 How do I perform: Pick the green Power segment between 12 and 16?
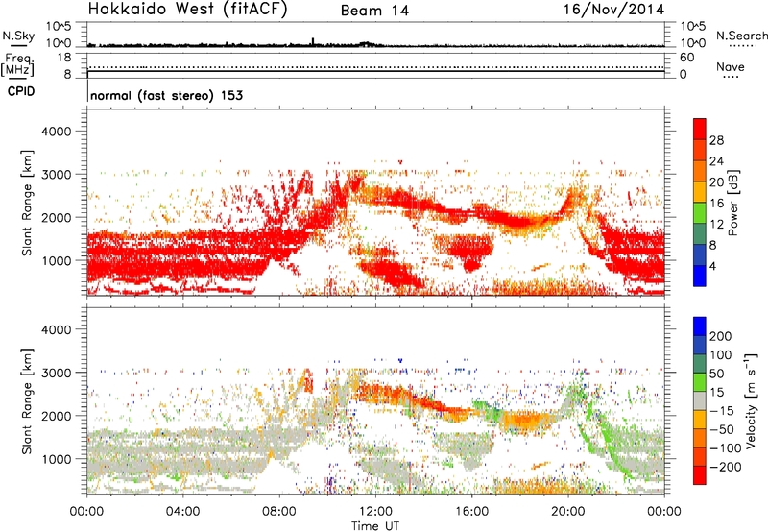(x=700, y=213)
